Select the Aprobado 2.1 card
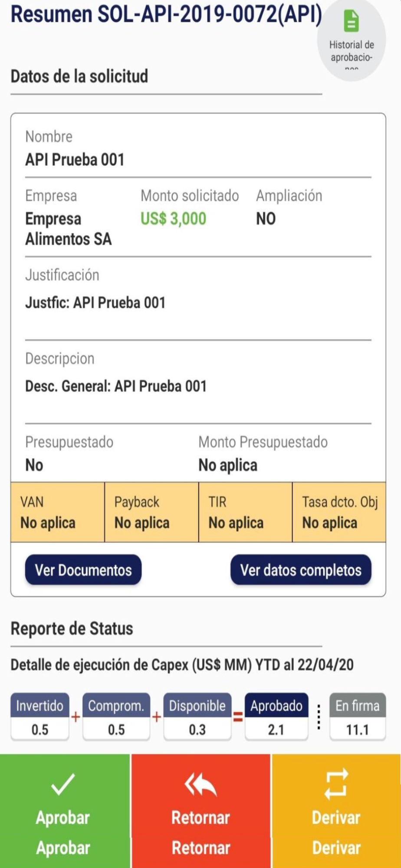This screenshot has width=401, height=868. click(x=276, y=717)
